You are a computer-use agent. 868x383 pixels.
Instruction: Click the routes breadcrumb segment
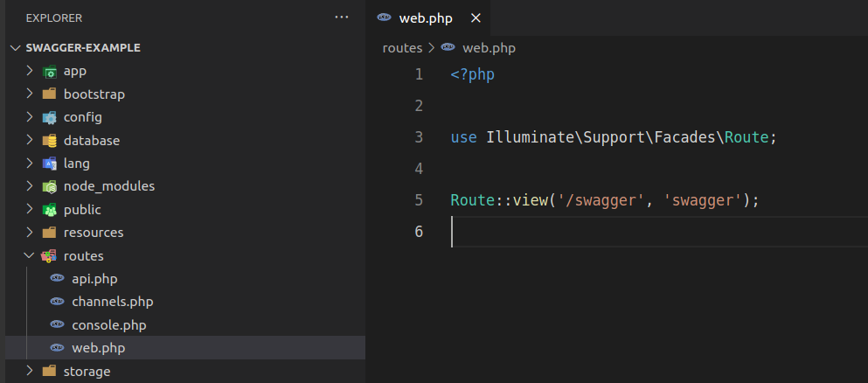coord(402,48)
